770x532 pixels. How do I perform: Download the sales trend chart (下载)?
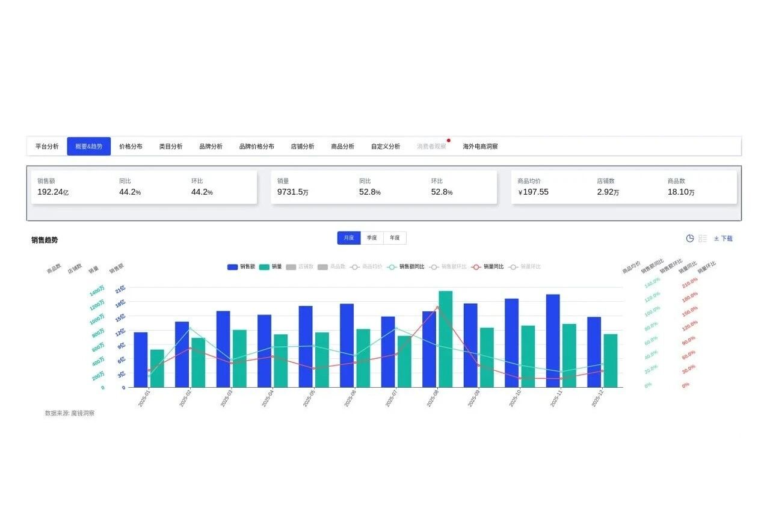(x=723, y=239)
